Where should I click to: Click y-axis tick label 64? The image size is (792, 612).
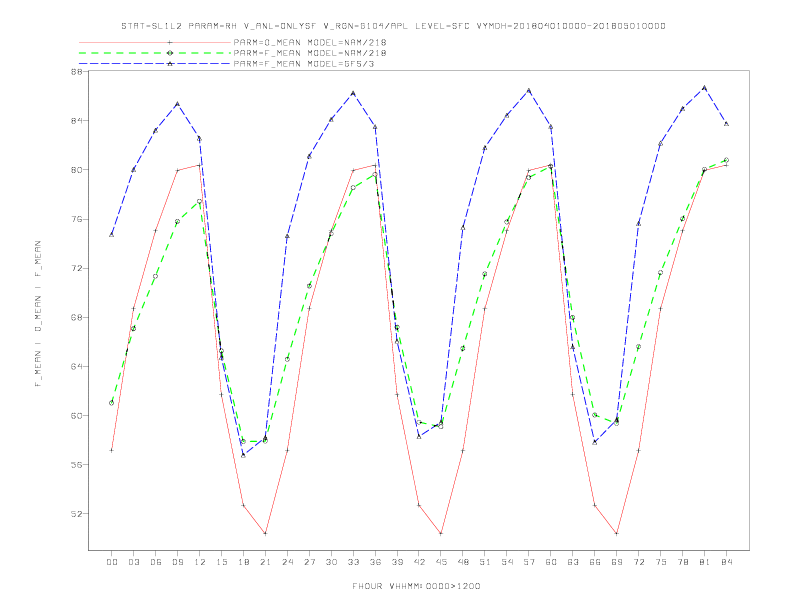click(x=76, y=366)
